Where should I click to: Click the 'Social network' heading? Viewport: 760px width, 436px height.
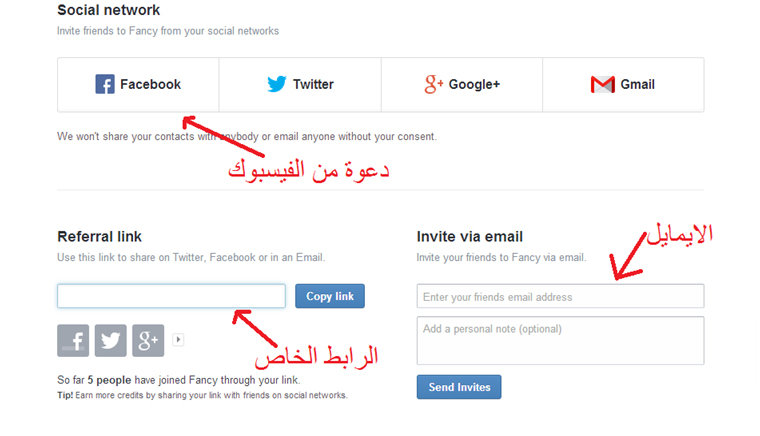[109, 10]
